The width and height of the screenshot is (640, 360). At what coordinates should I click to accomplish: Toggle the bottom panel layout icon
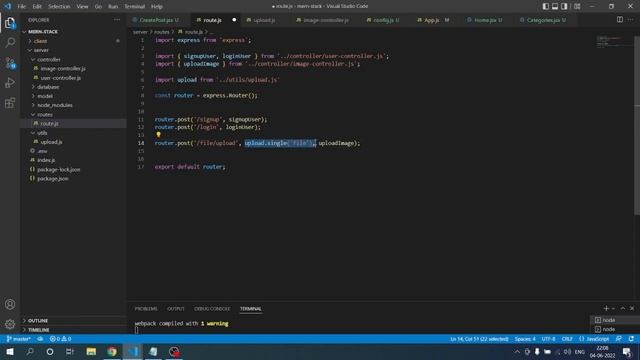[x=555, y=6]
